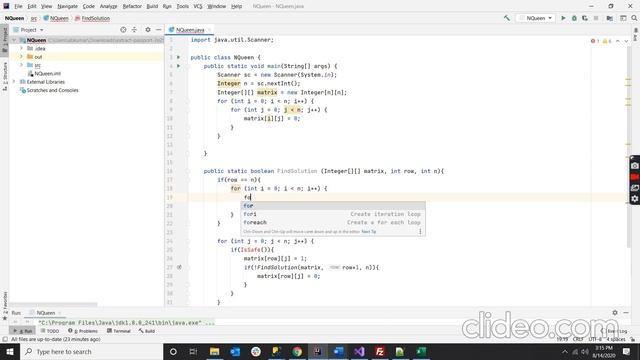Click the Windows search box

tap(91, 351)
